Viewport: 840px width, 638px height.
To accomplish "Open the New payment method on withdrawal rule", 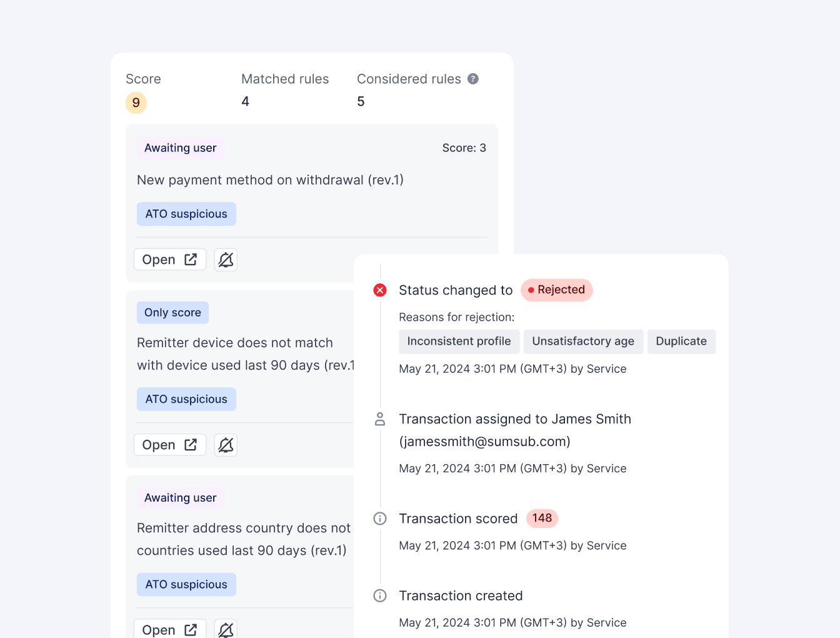I will 170,260.
